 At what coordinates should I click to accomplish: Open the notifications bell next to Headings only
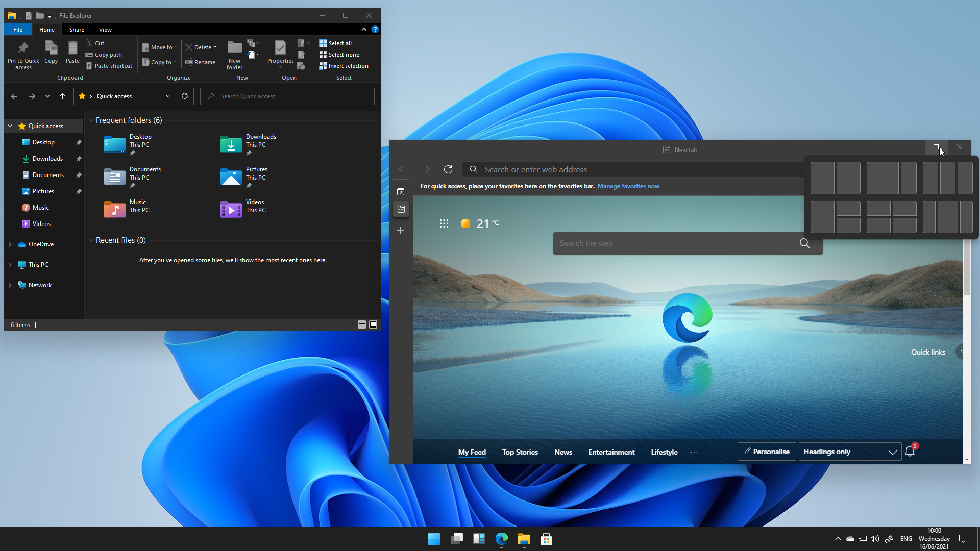pos(910,452)
